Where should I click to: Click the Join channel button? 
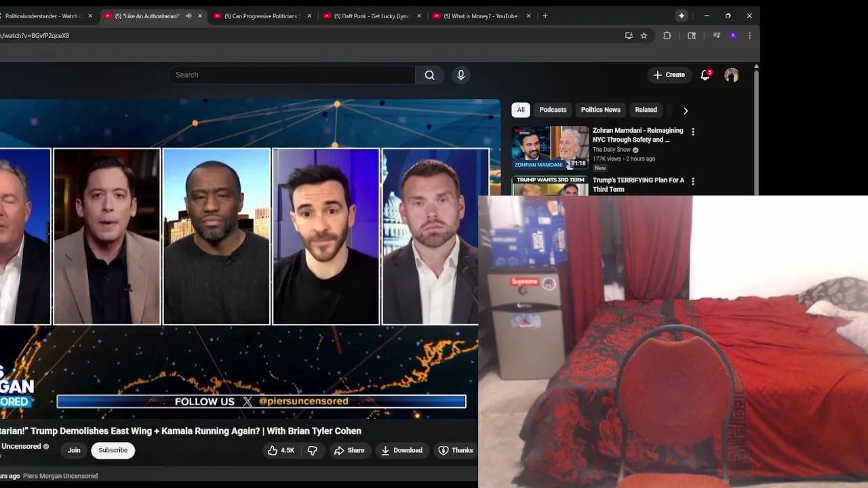coord(74,450)
